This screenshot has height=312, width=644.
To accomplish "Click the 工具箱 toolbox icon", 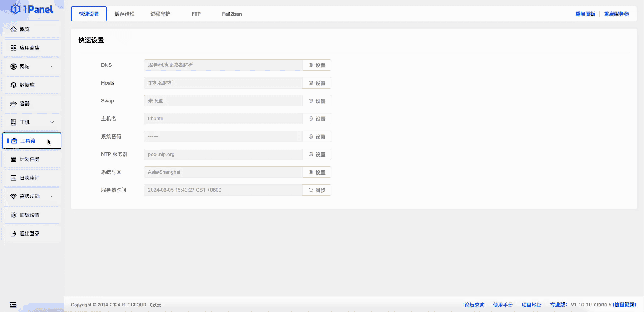I will tap(14, 141).
